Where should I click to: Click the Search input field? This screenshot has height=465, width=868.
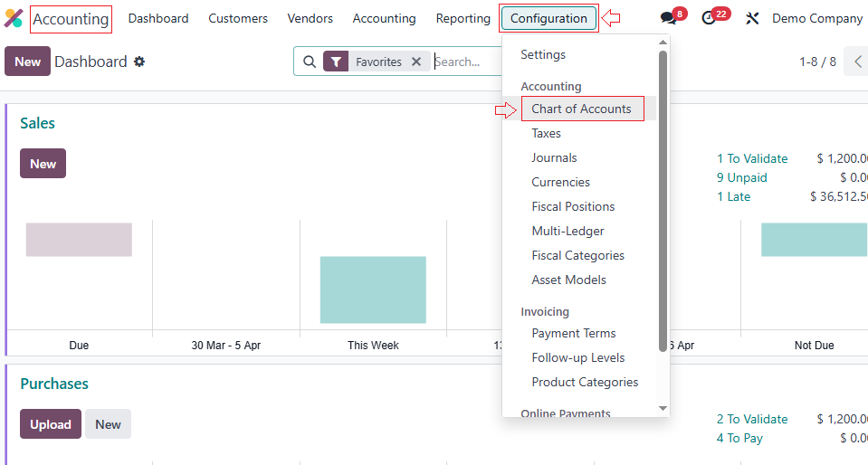coord(466,62)
